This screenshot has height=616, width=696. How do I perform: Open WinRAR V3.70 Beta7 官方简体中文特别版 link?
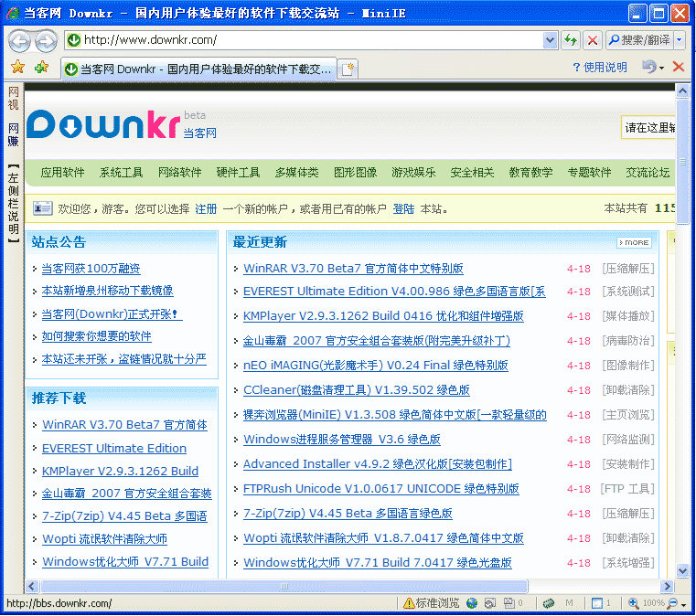coord(353,269)
